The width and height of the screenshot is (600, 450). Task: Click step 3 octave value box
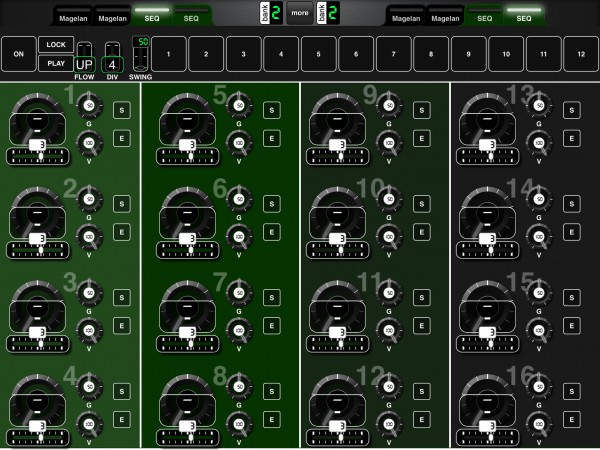pyautogui.click(x=38, y=332)
